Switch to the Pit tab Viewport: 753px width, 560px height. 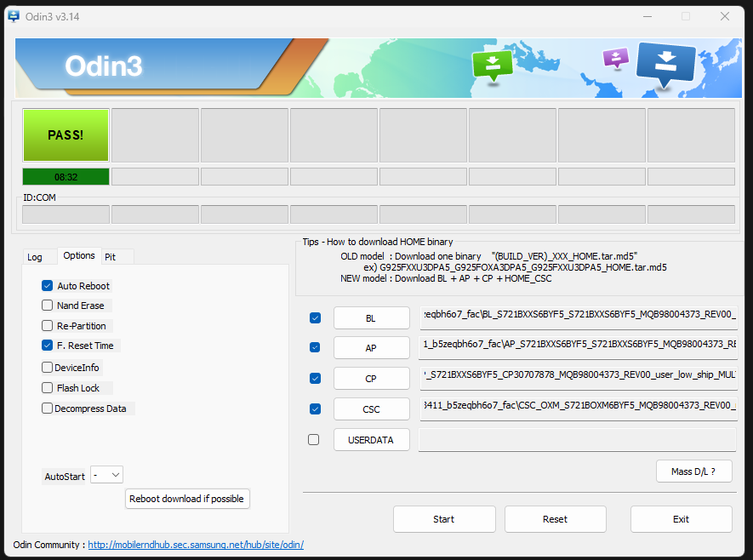(110, 257)
